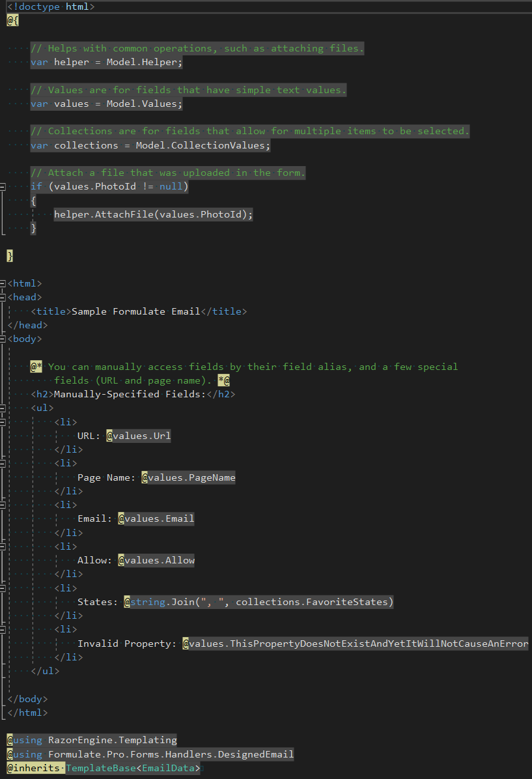Click the helper.AttachFile method call
Screen dimensions: 532x779
(153, 214)
